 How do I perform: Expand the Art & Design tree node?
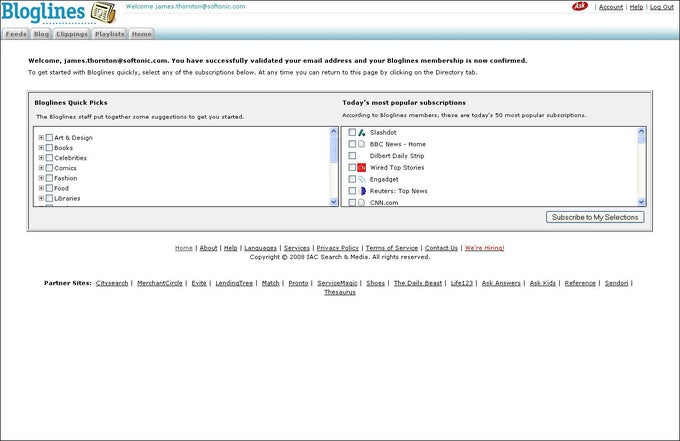coord(41,137)
